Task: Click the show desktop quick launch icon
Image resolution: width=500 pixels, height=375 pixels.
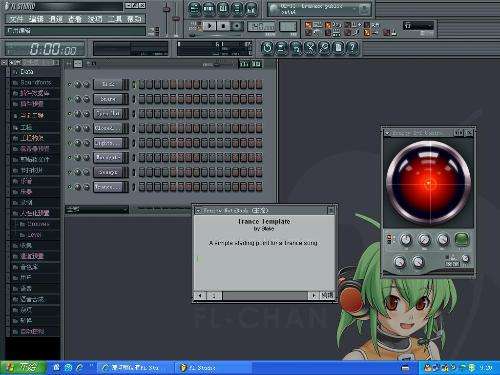Action: tap(56, 368)
